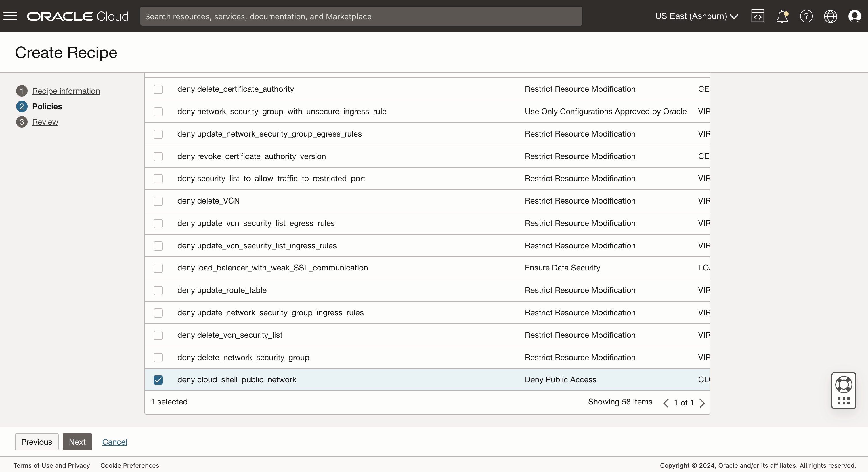Click the Previous button
The height and width of the screenshot is (472, 868).
tap(37, 442)
